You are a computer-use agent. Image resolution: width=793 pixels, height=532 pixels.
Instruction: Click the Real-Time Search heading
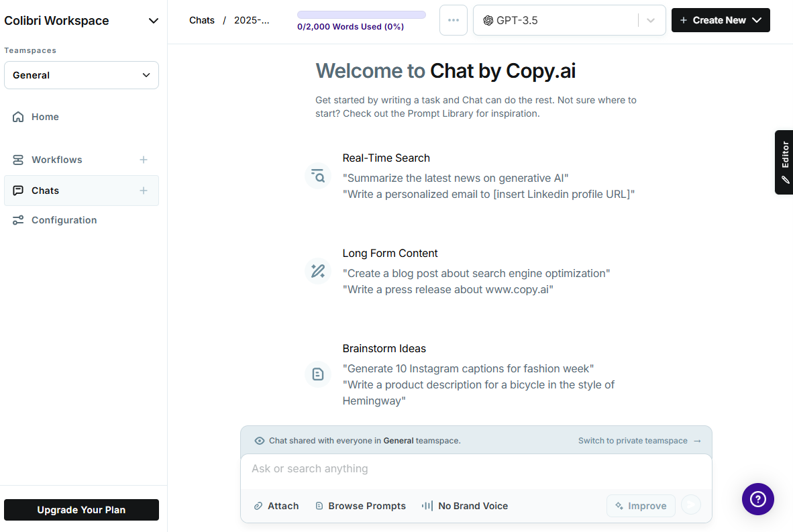(386, 158)
